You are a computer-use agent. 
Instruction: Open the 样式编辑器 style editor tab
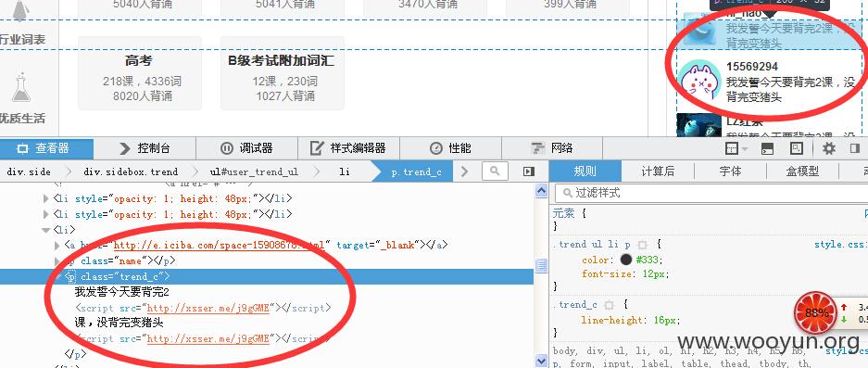tap(348, 148)
